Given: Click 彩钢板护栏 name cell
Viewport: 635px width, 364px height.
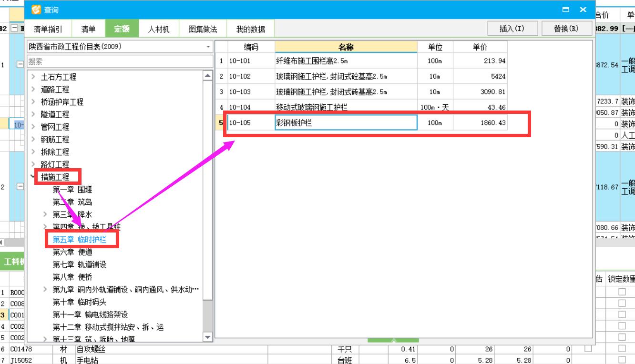Looking at the screenshot, I should tap(346, 122).
